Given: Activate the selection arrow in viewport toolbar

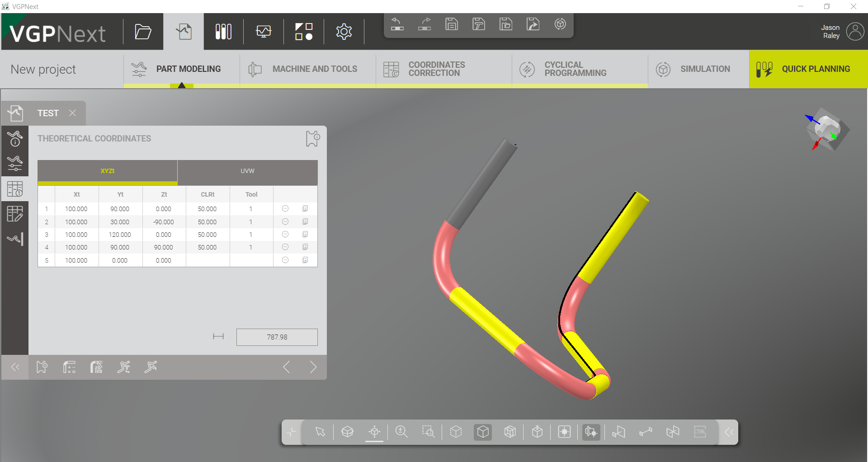Looking at the screenshot, I should pyautogui.click(x=320, y=432).
